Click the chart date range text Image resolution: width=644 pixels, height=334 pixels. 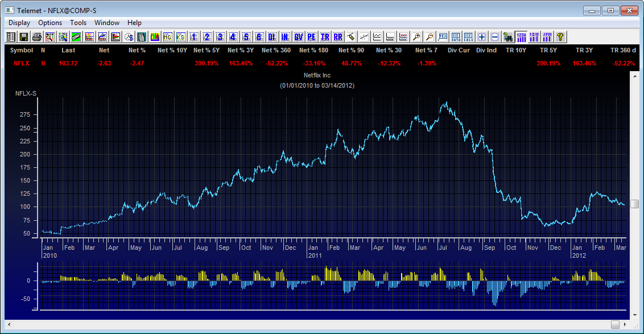317,85
